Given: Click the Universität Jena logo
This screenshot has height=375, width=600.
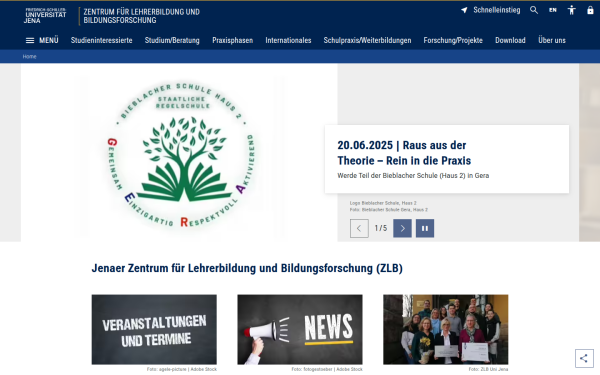Looking at the screenshot, I should pos(45,16).
